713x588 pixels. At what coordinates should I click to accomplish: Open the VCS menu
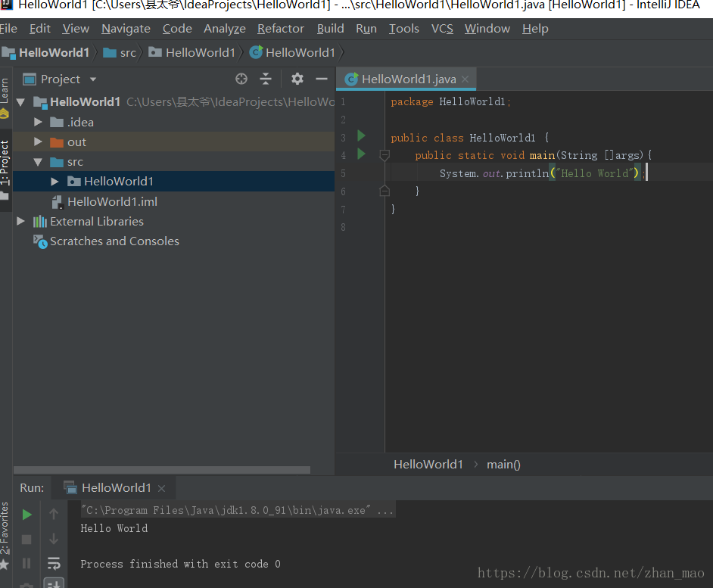point(442,29)
